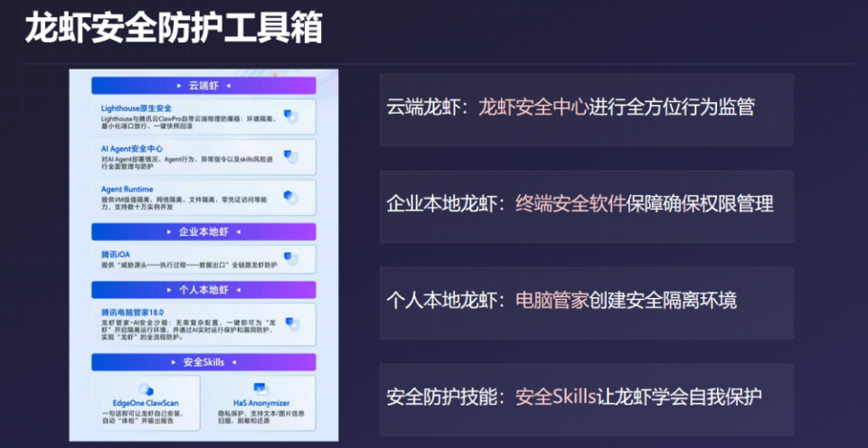Select the 个人本地虾 section header
The image size is (868, 448).
[x=203, y=290]
